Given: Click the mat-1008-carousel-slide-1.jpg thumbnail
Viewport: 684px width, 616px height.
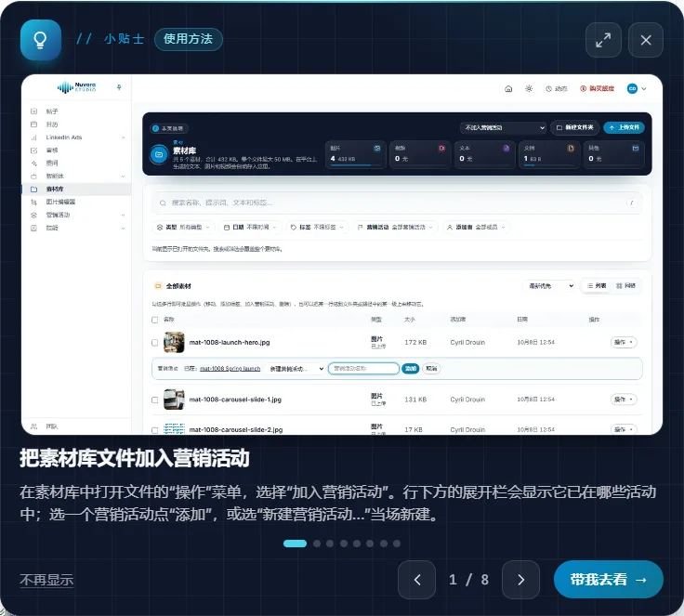Looking at the screenshot, I should [x=174, y=400].
